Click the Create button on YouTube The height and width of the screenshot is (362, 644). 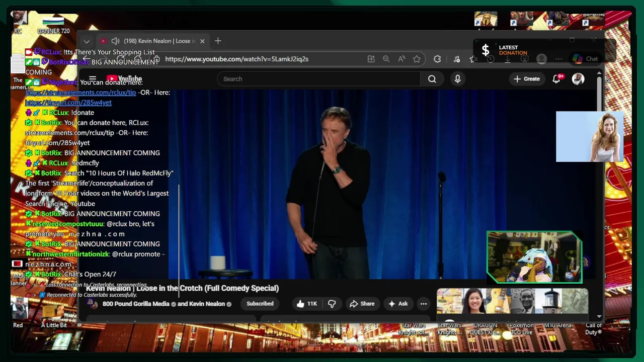(526, 79)
